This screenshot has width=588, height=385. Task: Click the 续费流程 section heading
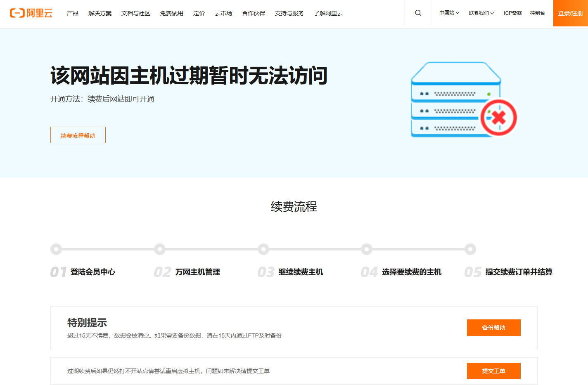[294, 207]
